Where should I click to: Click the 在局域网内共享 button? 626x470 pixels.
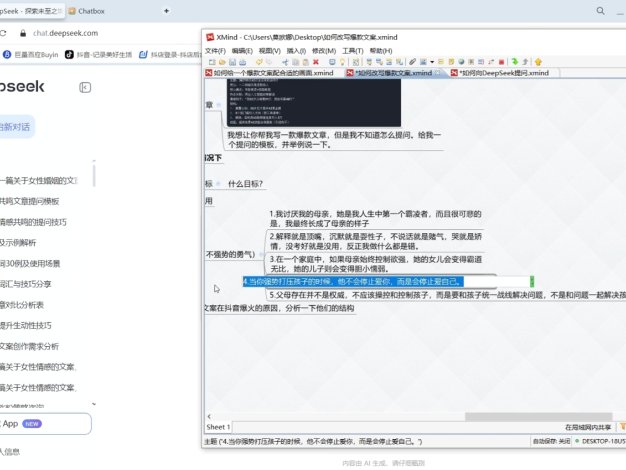coord(588,427)
